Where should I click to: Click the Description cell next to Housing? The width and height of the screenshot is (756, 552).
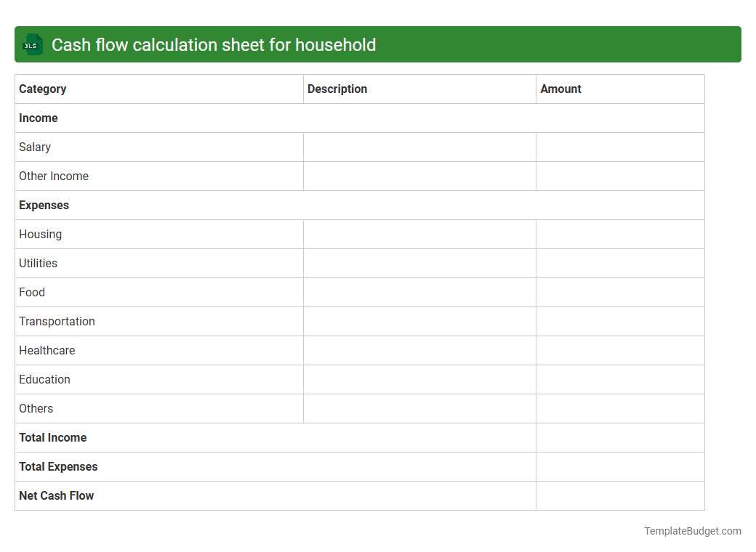click(419, 234)
